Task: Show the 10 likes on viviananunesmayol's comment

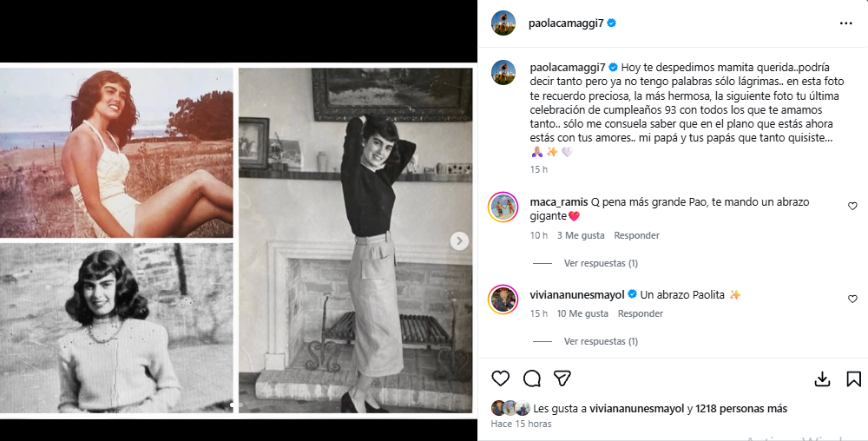Action: 582,313
